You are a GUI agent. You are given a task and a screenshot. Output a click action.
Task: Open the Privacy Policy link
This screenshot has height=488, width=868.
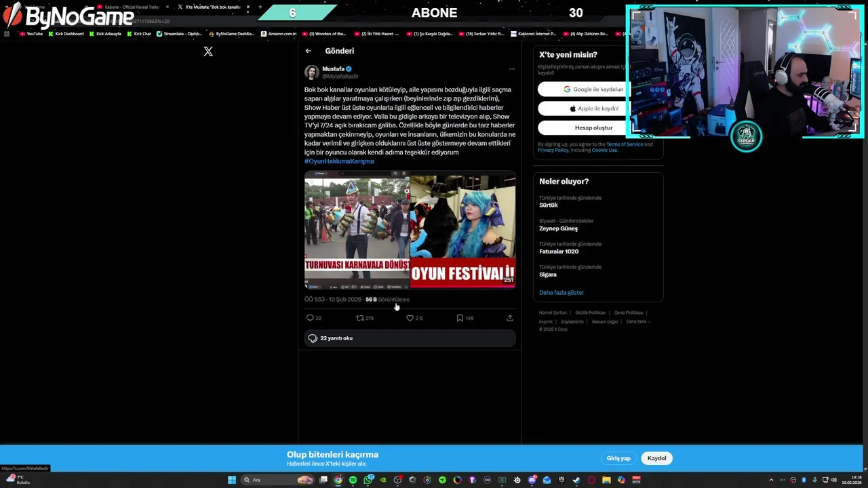coord(553,150)
